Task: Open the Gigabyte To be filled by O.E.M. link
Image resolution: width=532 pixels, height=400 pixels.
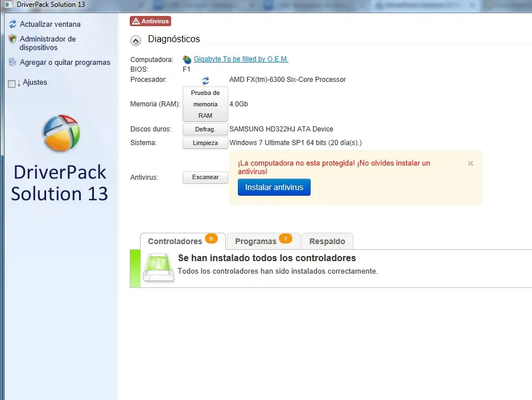Action: 241,59
